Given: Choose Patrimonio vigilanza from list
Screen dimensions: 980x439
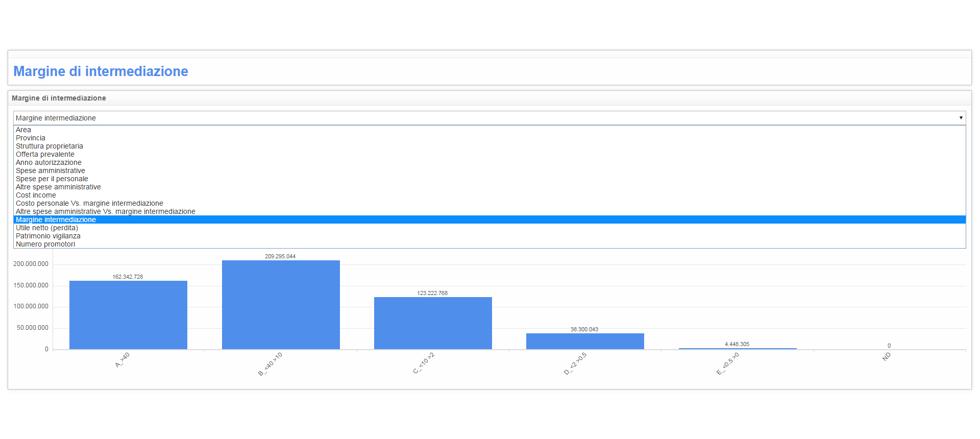Looking at the screenshot, I should [489, 236].
